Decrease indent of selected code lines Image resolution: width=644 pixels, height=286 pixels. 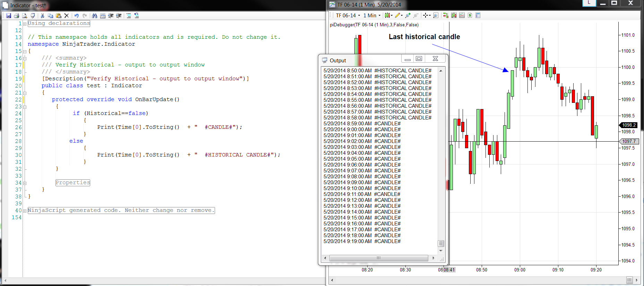tap(111, 16)
